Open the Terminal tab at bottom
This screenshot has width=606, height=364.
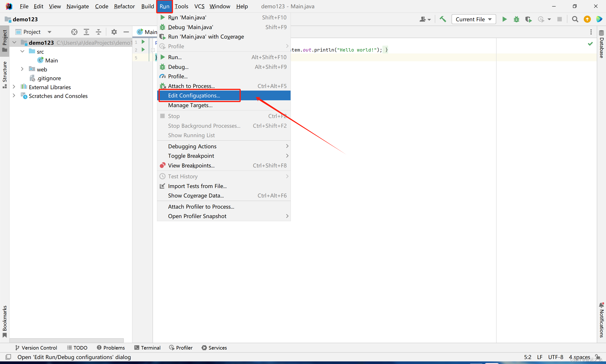pos(150,348)
